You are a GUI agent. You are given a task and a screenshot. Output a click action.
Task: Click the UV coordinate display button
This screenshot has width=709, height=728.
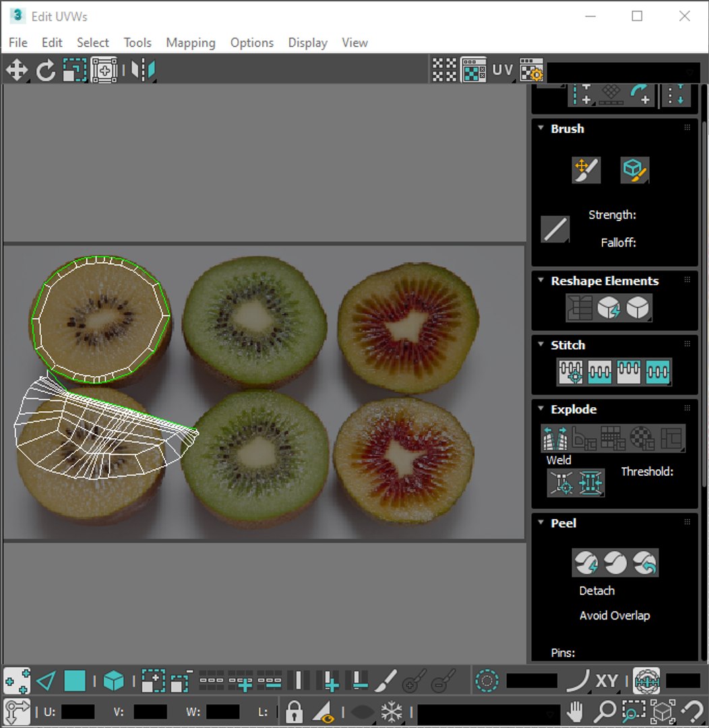pyautogui.click(x=502, y=70)
